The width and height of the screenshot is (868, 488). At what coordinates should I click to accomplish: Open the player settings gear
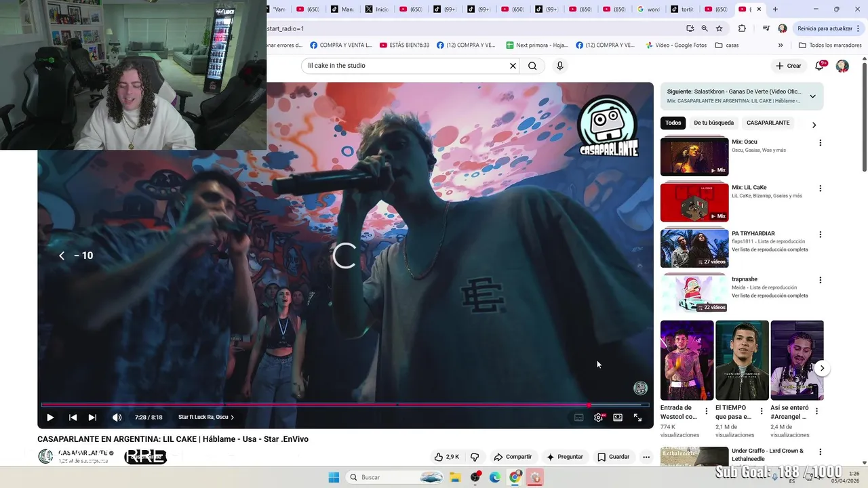coord(598,418)
